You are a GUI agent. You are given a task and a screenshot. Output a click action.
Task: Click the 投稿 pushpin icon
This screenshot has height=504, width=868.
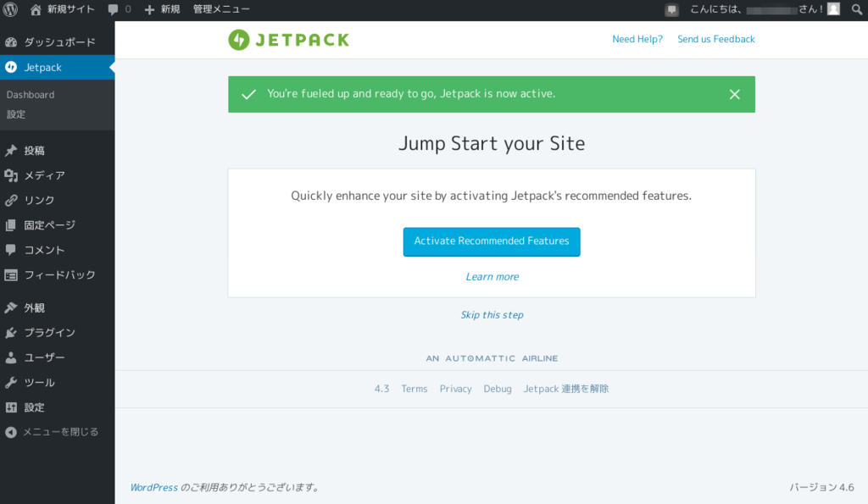[x=11, y=151]
